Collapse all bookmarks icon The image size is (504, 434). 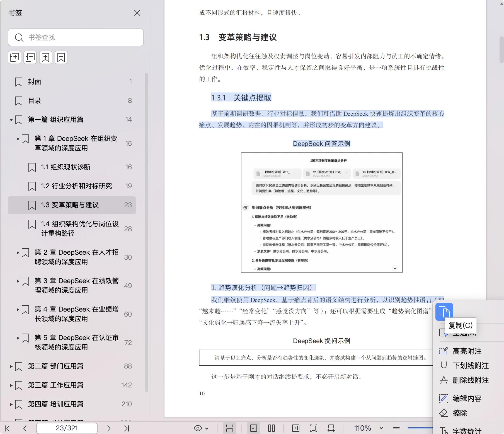[x=30, y=57]
